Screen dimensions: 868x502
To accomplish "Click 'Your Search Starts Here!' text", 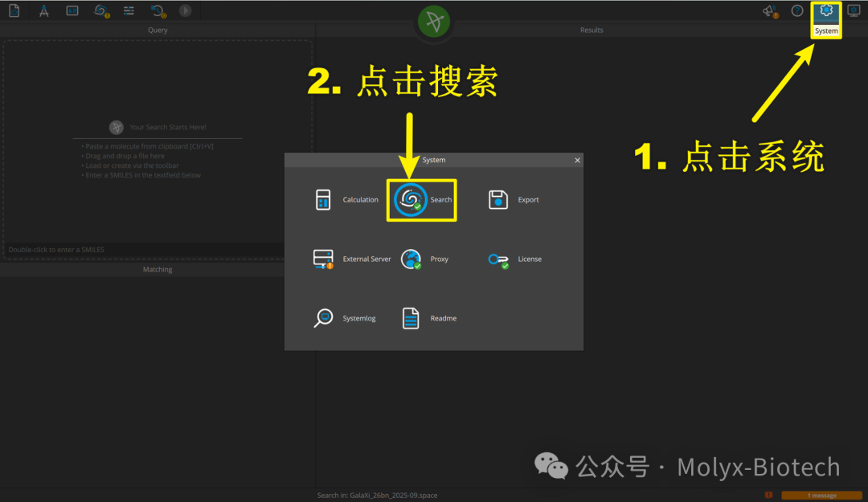I will pyautogui.click(x=168, y=127).
